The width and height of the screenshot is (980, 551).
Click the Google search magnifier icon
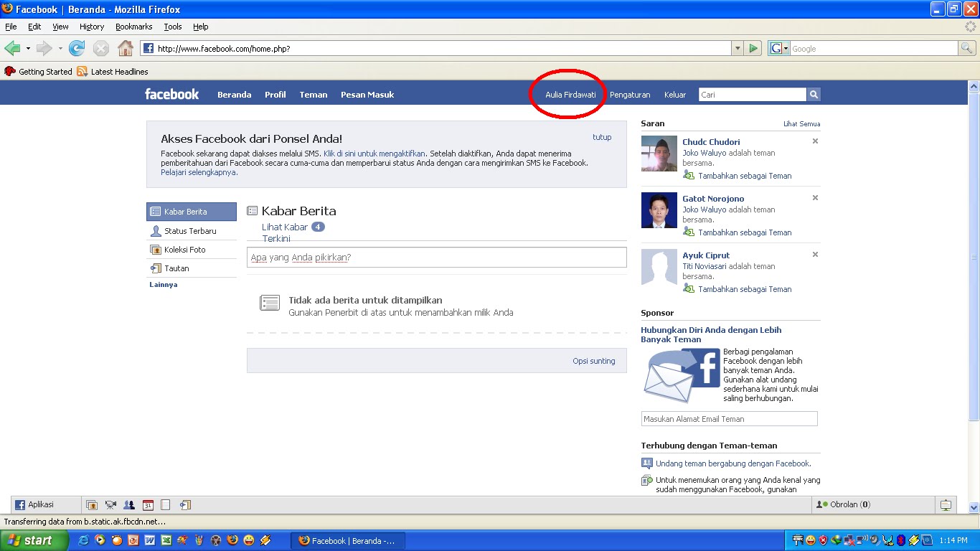[x=967, y=48]
